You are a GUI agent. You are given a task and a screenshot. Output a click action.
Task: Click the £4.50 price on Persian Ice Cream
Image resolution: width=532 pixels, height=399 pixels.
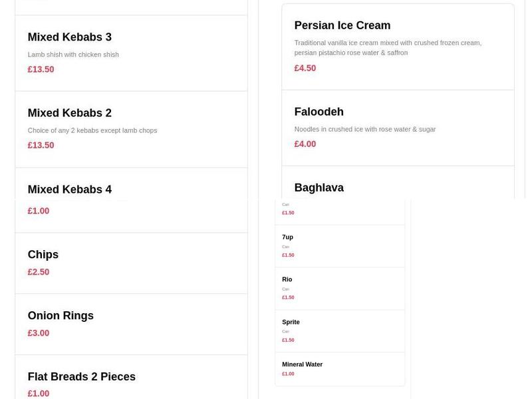pos(305,68)
